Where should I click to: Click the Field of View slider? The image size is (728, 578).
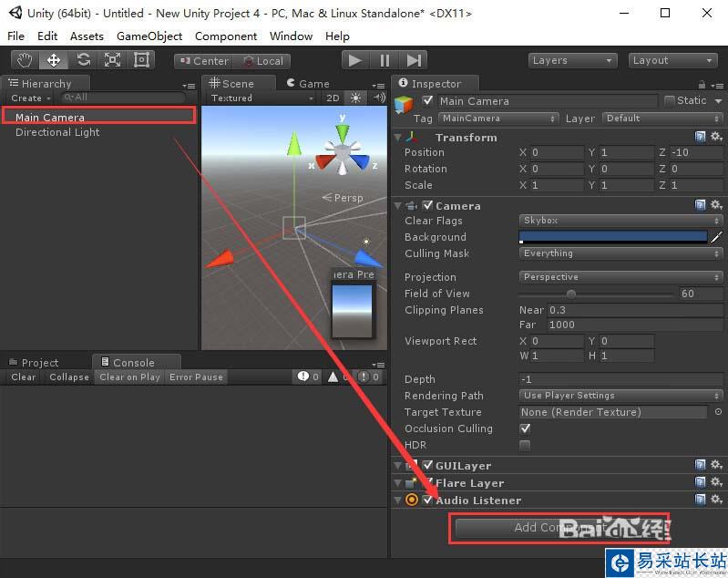click(596, 294)
